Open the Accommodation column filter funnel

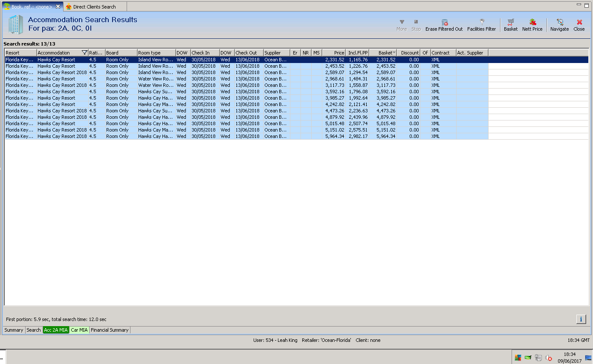coord(84,53)
